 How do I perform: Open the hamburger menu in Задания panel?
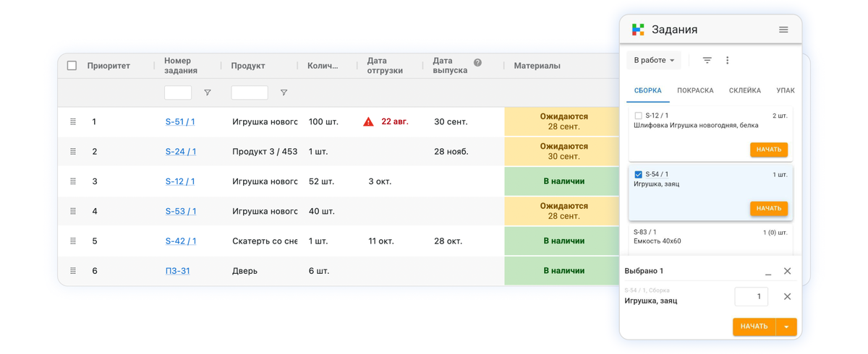pos(783,30)
